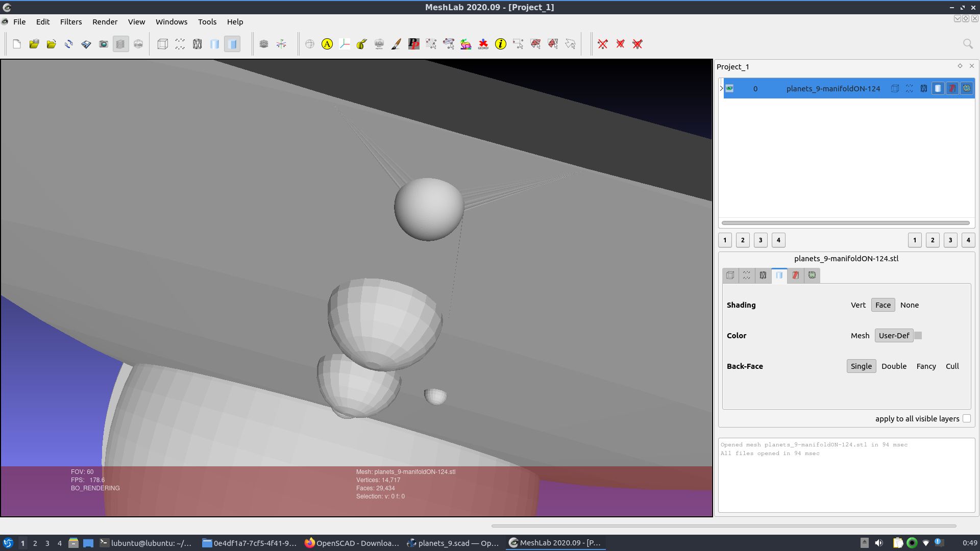The height and width of the screenshot is (551, 980).
Task: Open the GEOREF tool
Action: click(483, 44)
